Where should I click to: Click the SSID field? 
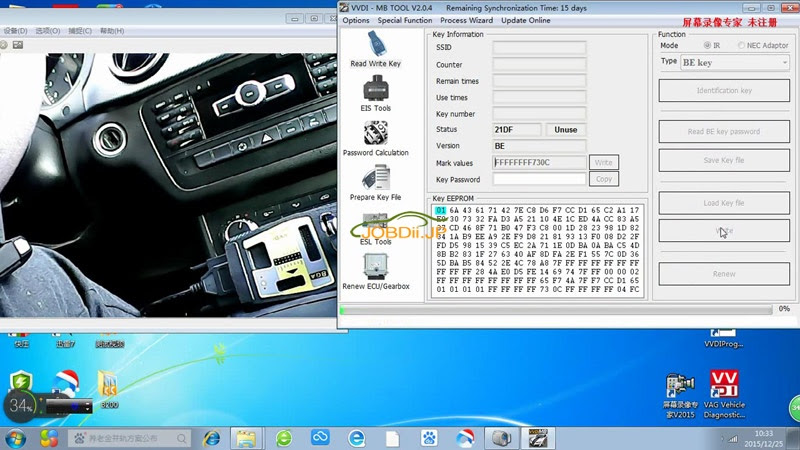pyautogui.click(x=539, y=47)
